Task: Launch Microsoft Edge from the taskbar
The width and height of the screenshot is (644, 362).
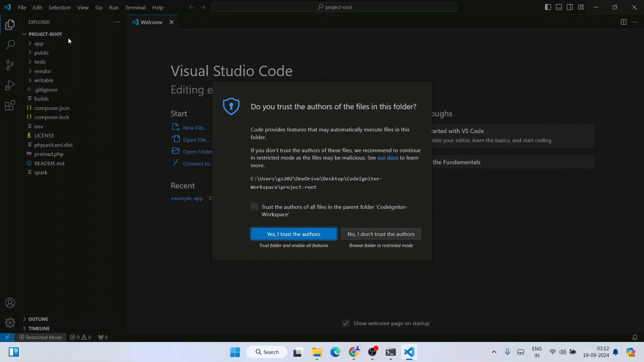Action: click(x=335, y=352)
